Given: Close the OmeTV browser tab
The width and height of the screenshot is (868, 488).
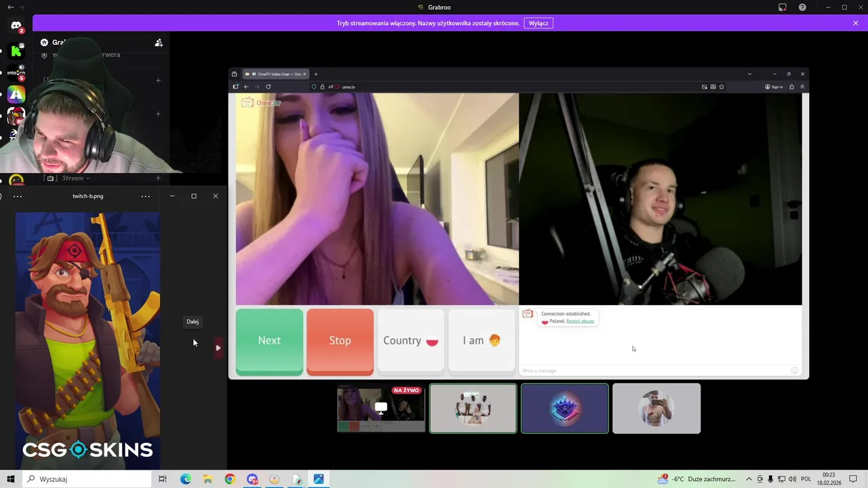Looking at the screenshot, I should tap(304, 74).
